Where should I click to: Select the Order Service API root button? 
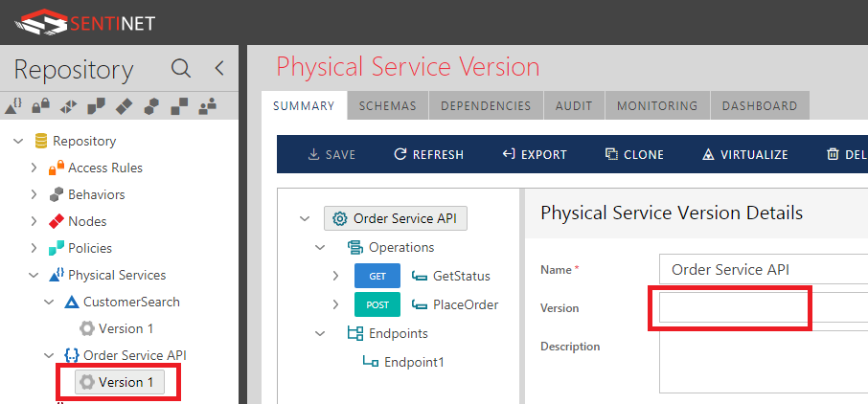tap(396, 218)
